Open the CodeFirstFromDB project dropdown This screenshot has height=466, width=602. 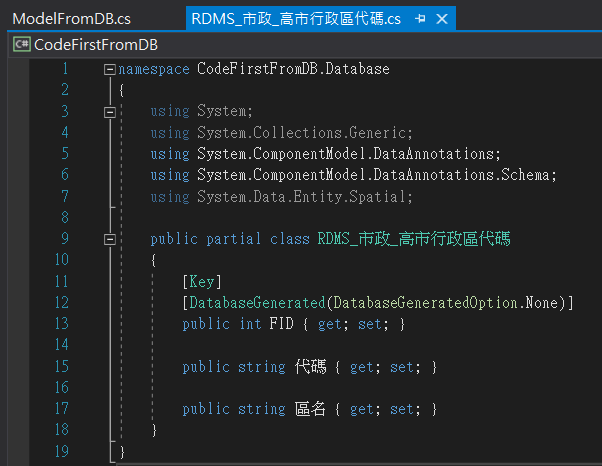click(96, 45)
